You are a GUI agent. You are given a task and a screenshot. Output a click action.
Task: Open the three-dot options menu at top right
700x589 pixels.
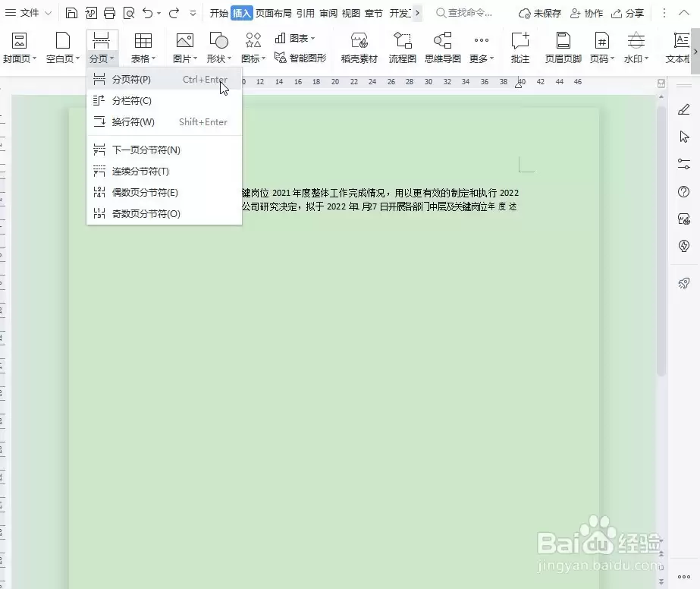coord(664,13)
